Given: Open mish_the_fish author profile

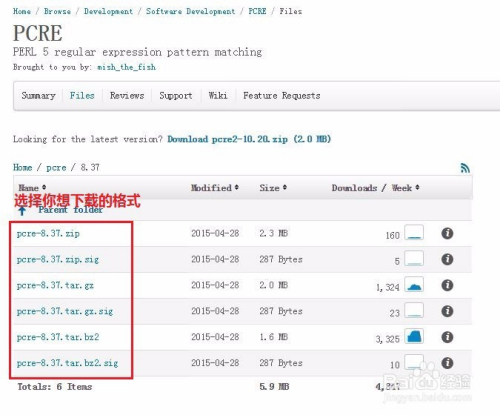Looking at the screenshot, I should [126, 67].
